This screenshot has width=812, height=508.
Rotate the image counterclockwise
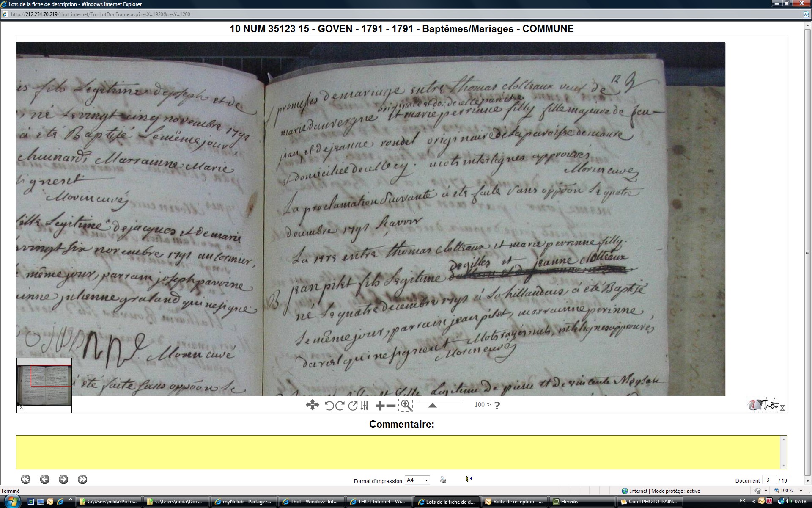click(x=329, y=406)
